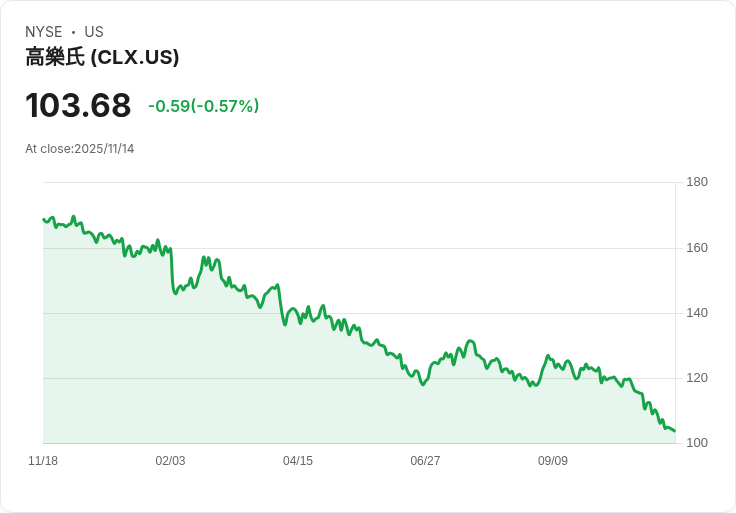Click the current price 103.68
Image resolution: width=736 pixels, height=513 pixels.
[x=78, y=105]
